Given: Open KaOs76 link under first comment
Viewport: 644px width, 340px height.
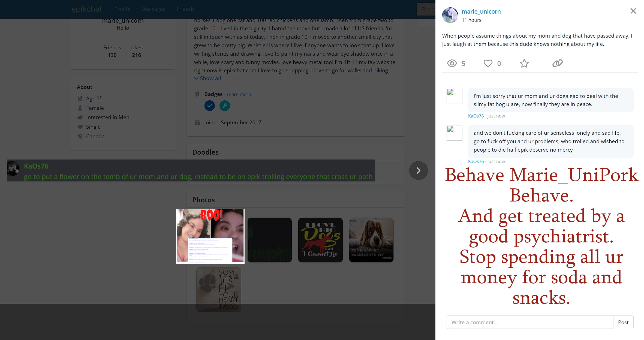Looking at the screenshot, I should point(476,116).
